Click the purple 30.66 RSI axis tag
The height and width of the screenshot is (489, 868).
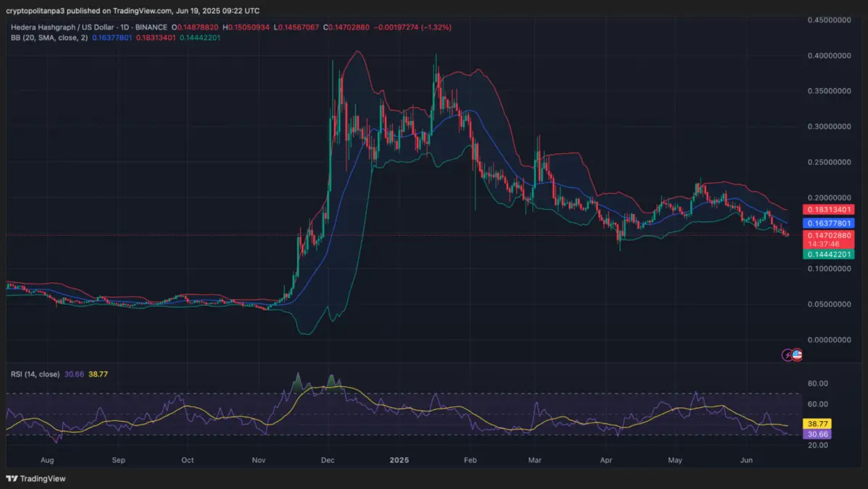(x=819, y=434)
